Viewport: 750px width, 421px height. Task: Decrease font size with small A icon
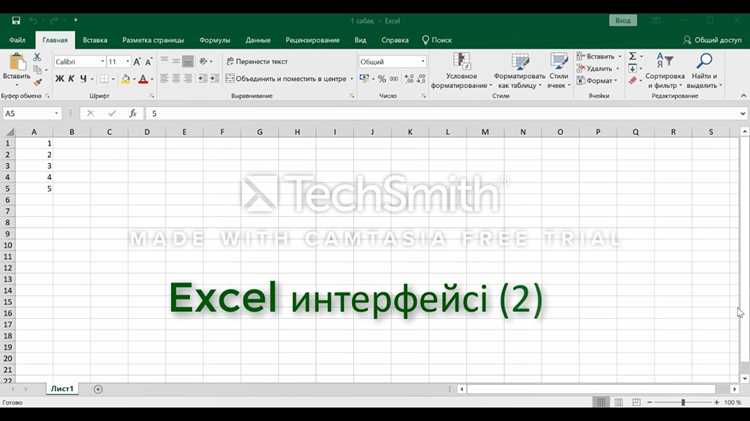coord(149,62)
